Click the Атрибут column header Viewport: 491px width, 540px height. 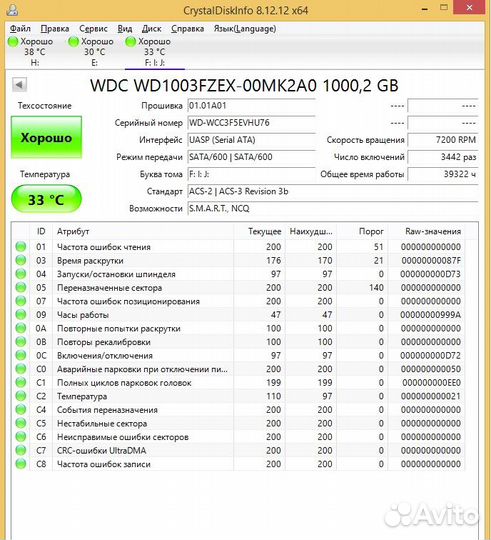143,231
